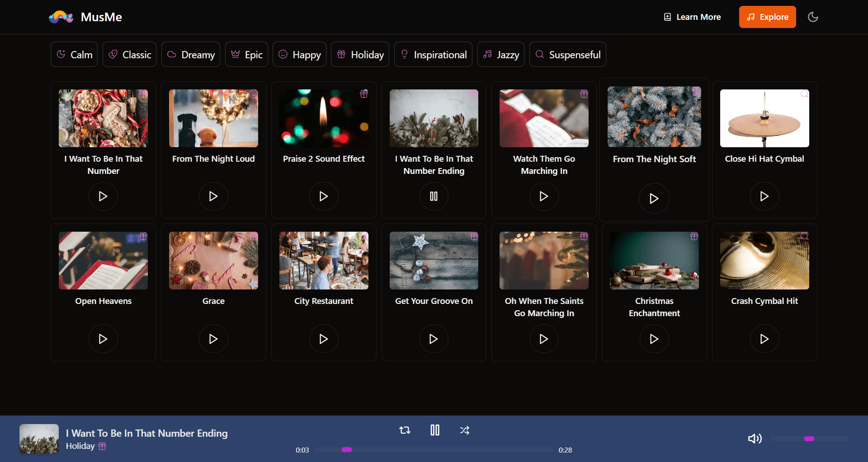Open the Explore button
Image resolution: width=868 pixels, height=462 pixels.
767,17
